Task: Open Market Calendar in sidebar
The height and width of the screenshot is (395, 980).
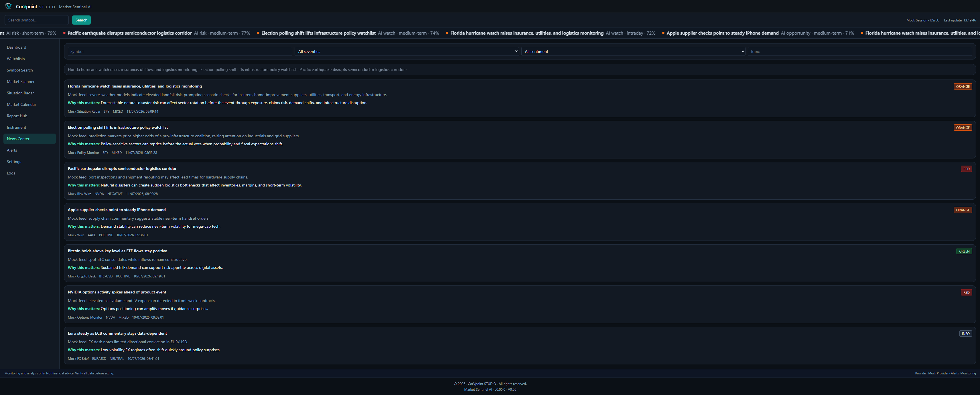Action: pyautogui.click(x=30, y=104)
